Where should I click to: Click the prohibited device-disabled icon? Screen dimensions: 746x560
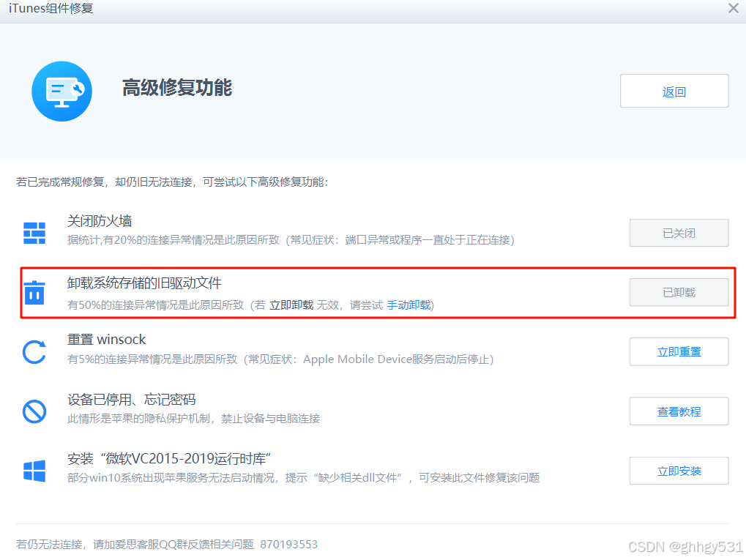34,411
